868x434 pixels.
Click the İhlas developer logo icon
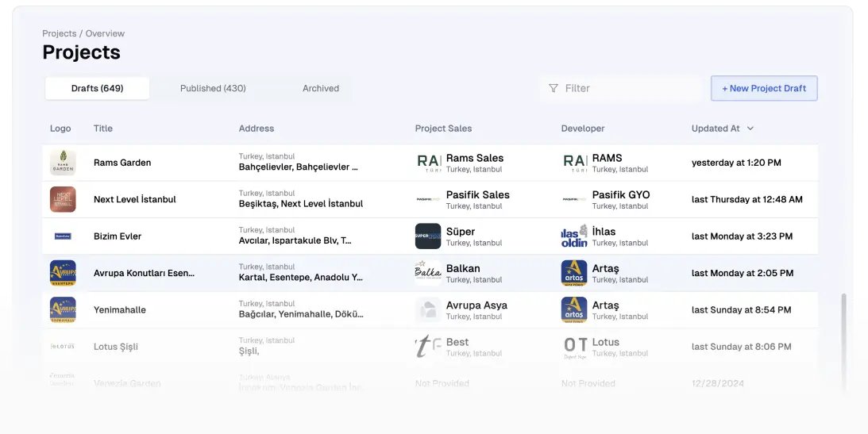(574, 236)
